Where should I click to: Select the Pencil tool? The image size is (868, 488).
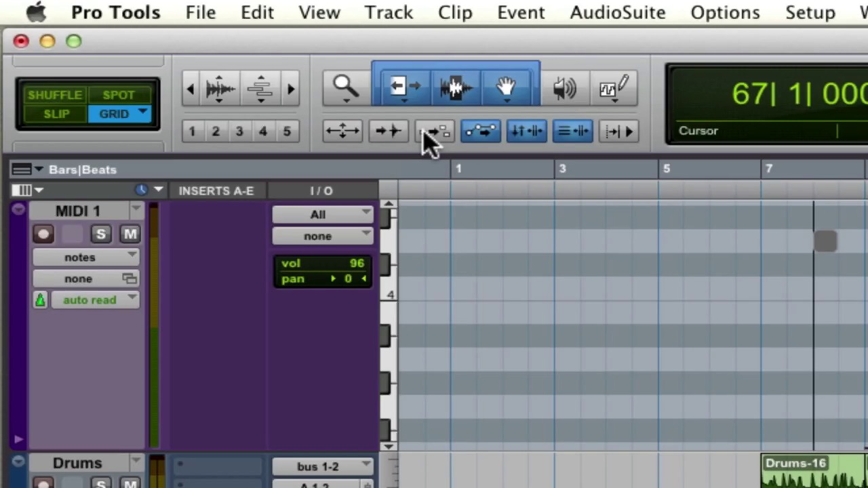[613, 88]
